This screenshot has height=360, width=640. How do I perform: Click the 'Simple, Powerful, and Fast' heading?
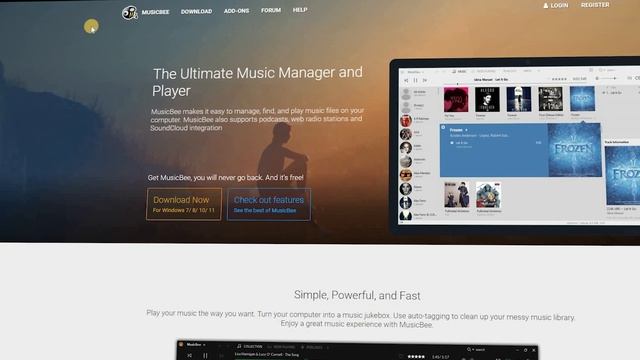357,295
